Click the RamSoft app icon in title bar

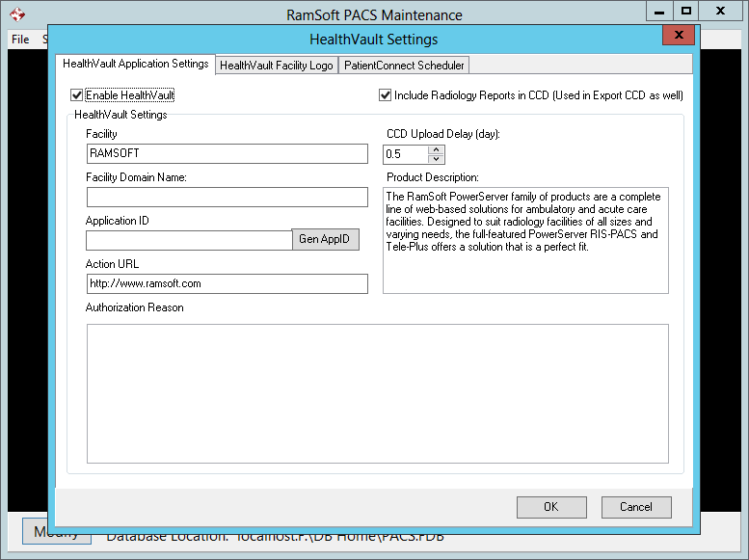tap(17, 14)
